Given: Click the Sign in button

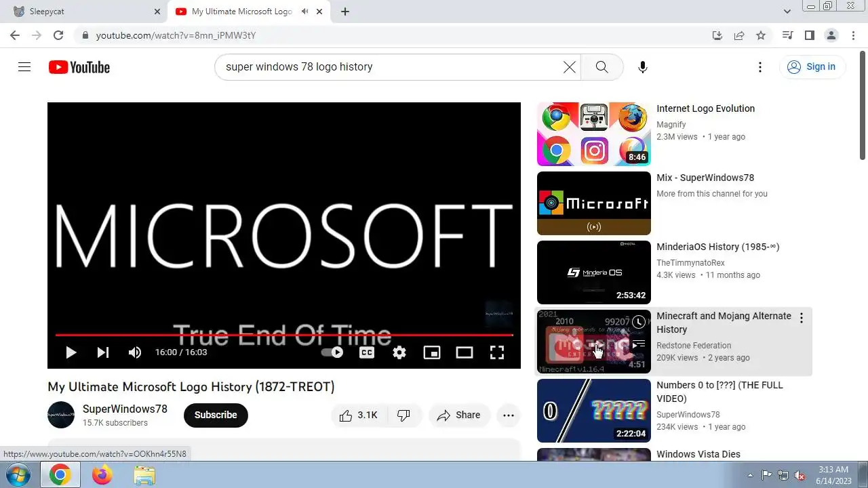Looking at the screenshot, I should point(812,66).
